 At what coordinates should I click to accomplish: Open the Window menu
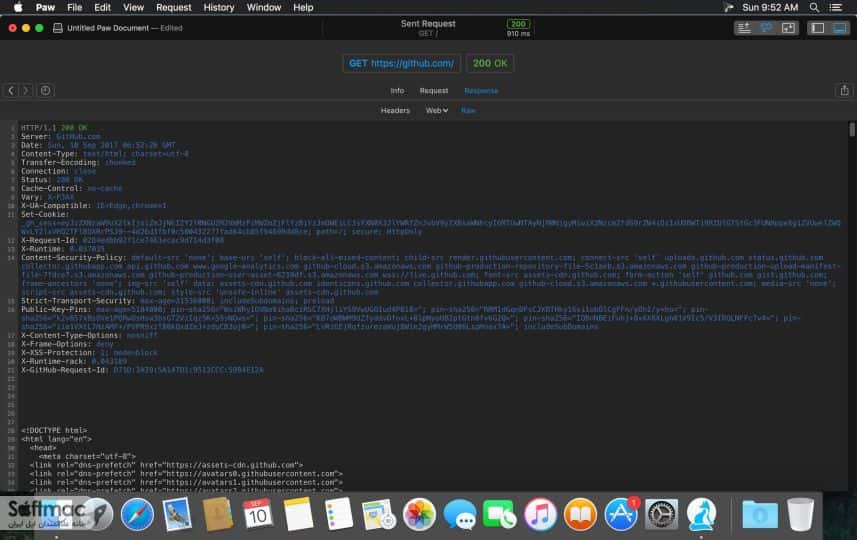(x=263, y=7)
